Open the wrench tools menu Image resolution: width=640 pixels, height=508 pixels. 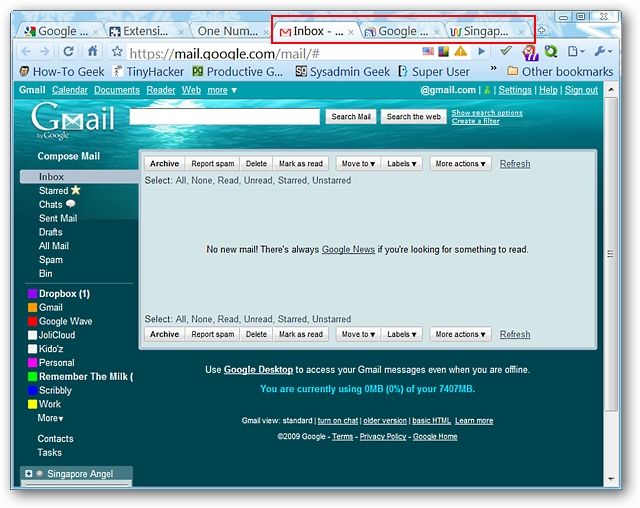tap(603, 51)
